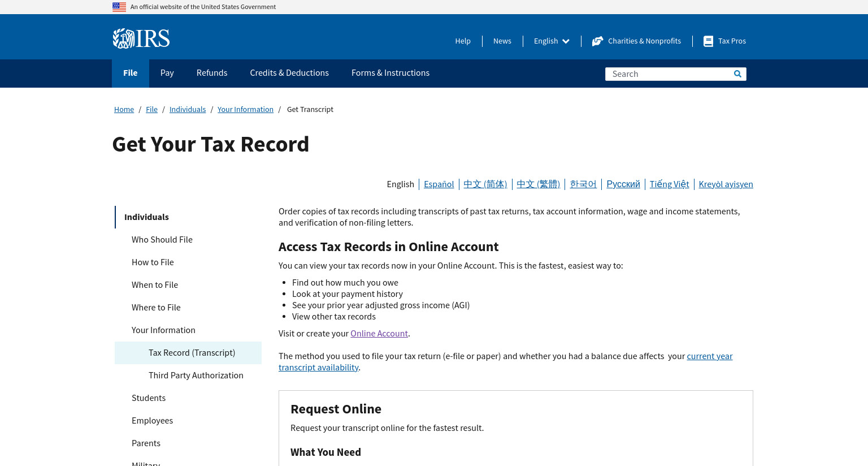Switch page language to Tiếng Việt

[670, 184]
